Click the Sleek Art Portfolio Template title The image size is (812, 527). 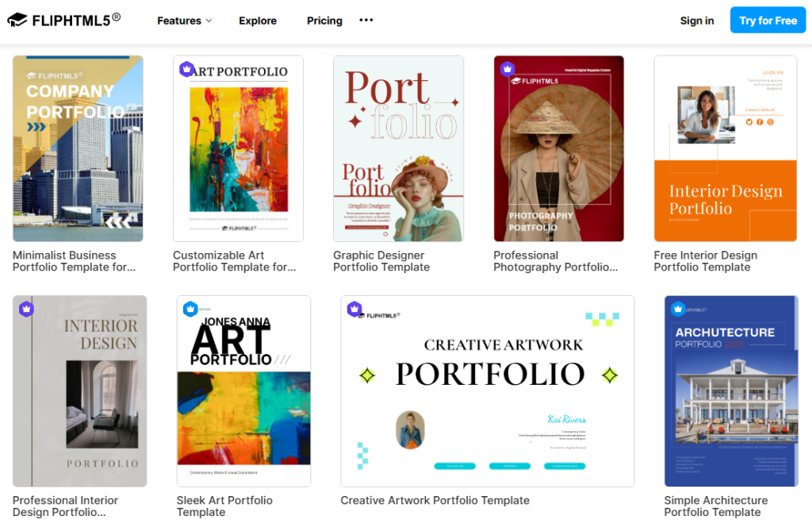coord(224,506)
